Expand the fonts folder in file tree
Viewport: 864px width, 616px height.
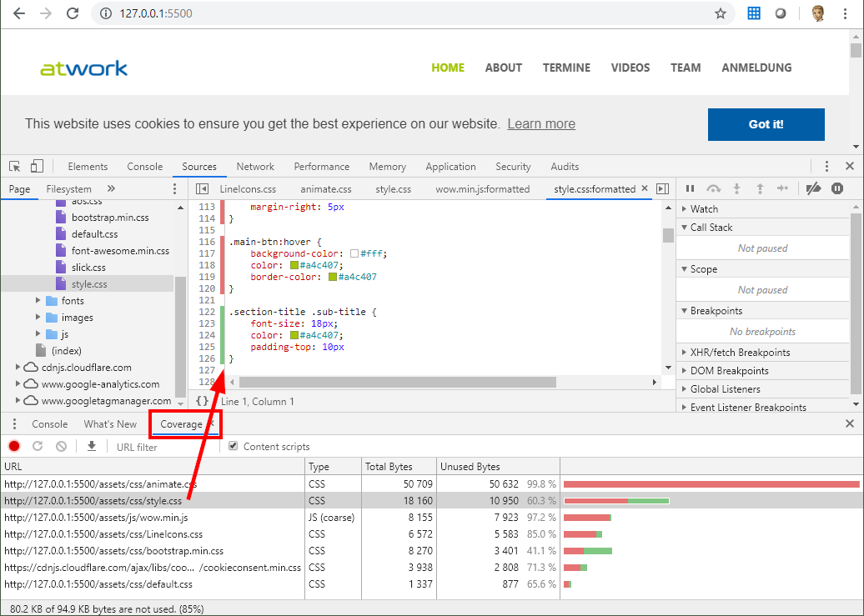[x=38, y=301]
